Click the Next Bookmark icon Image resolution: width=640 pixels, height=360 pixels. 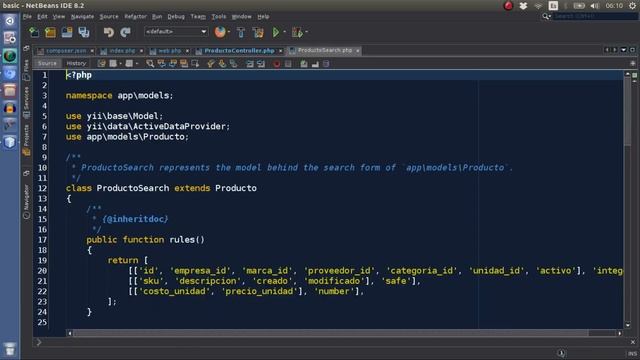(x=222, y=64)
